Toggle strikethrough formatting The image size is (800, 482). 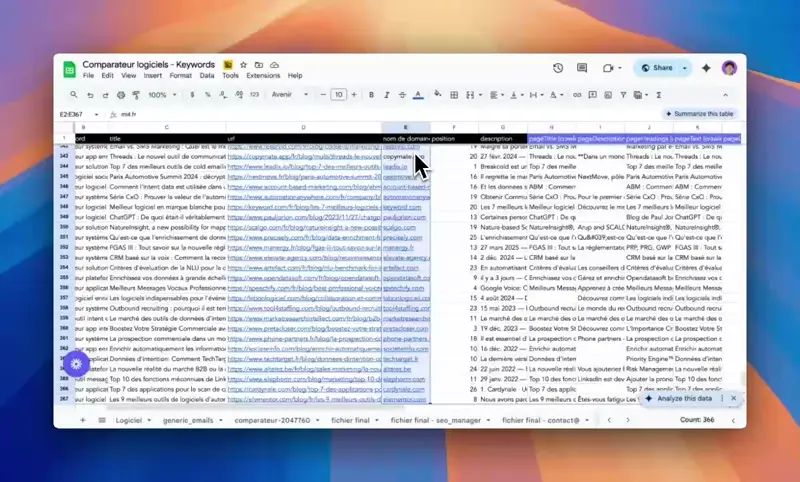402,95
